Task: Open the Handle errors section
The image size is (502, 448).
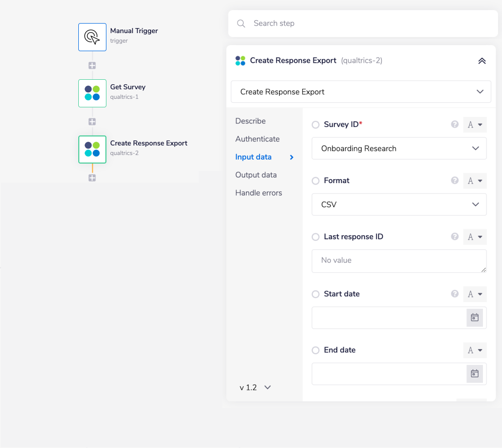Action: click(x=259, y=193)
